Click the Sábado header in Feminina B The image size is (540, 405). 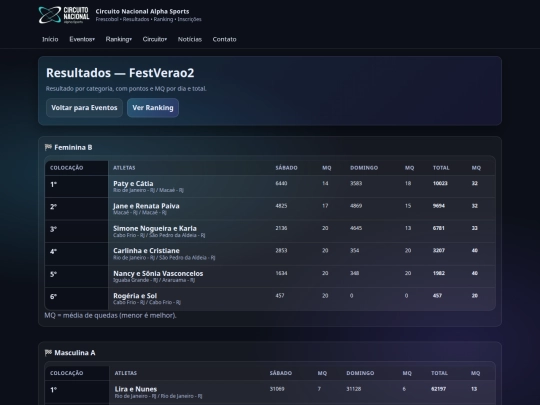coord(287,168)
